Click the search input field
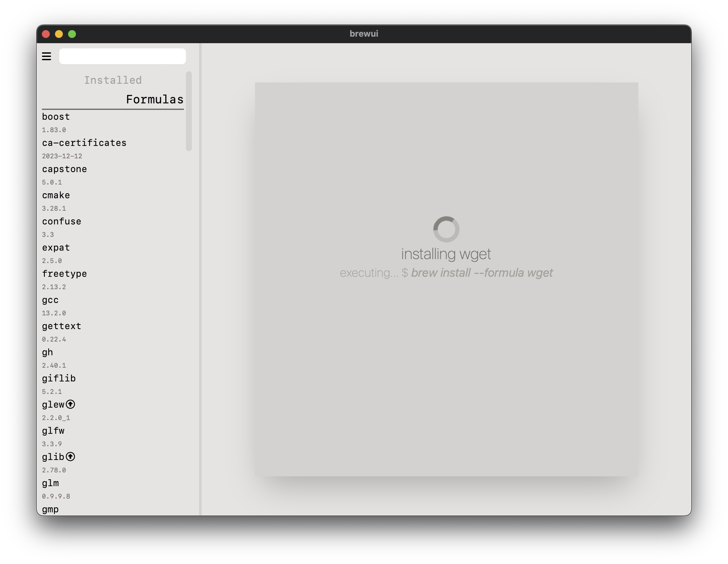 pyautogui.click(x=122, y=56)
